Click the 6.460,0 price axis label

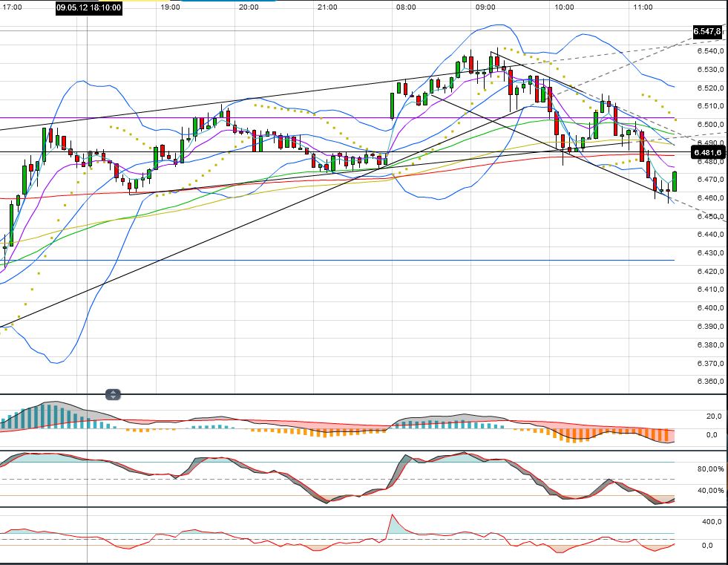[x=710, y=198]
